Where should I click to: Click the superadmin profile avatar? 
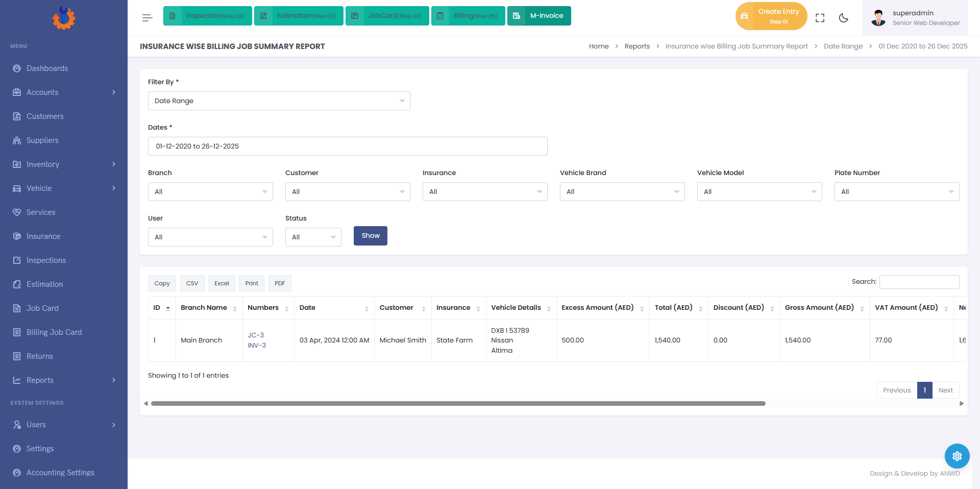tap(878, 18)
